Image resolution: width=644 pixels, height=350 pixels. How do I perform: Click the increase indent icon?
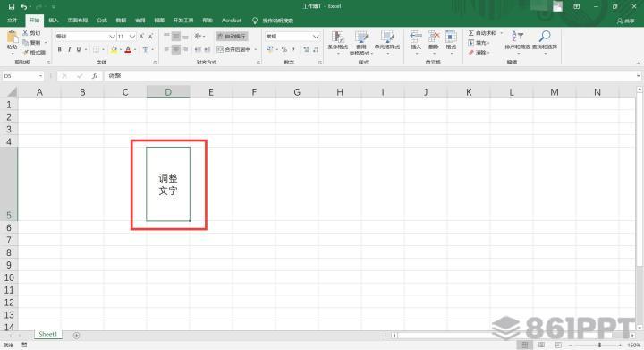click(x=207, y=50)
